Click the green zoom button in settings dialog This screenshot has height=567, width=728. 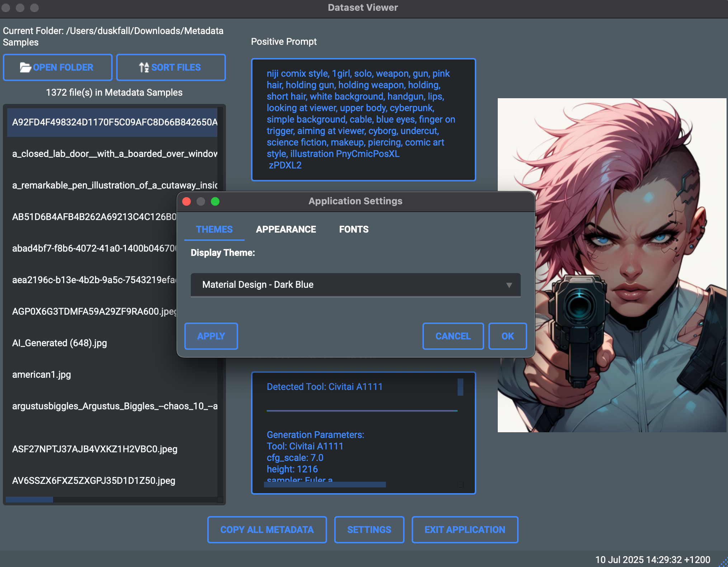pos(215,201)
